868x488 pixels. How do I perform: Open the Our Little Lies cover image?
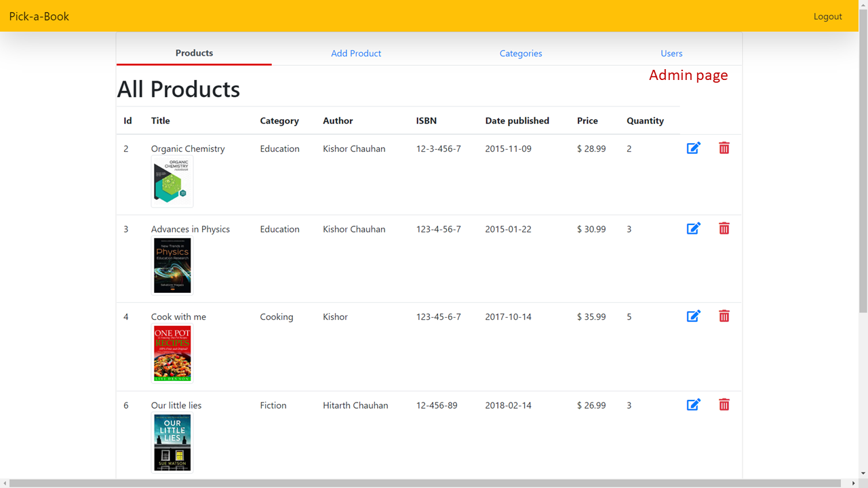pos(172,443)
